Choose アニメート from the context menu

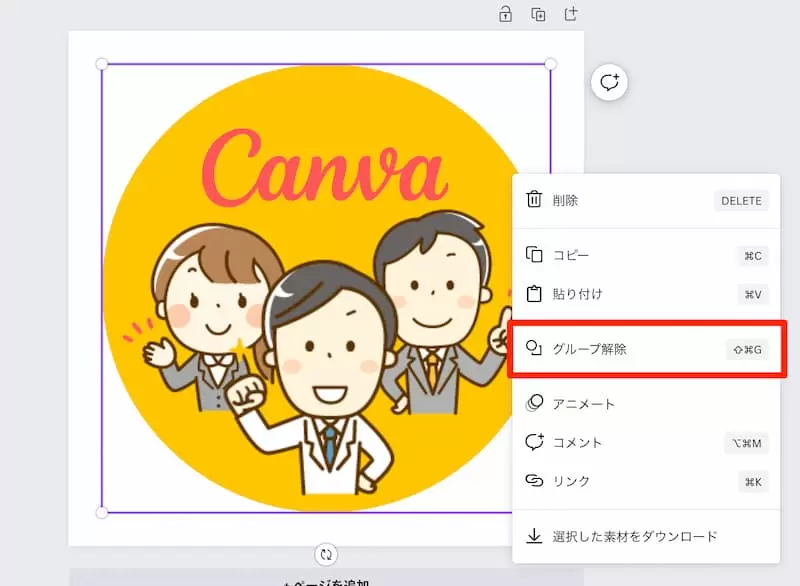tap(646, 403)
